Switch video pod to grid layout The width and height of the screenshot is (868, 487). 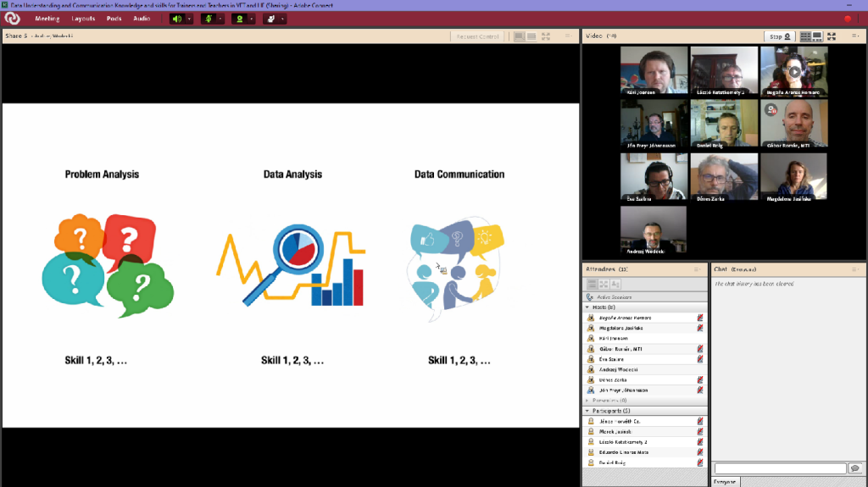805,36
